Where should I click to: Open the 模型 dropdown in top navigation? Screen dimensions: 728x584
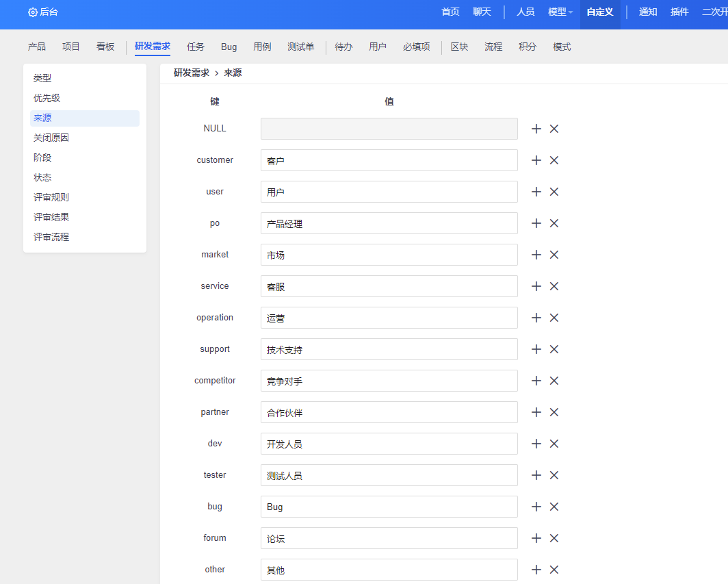point(560,12)
